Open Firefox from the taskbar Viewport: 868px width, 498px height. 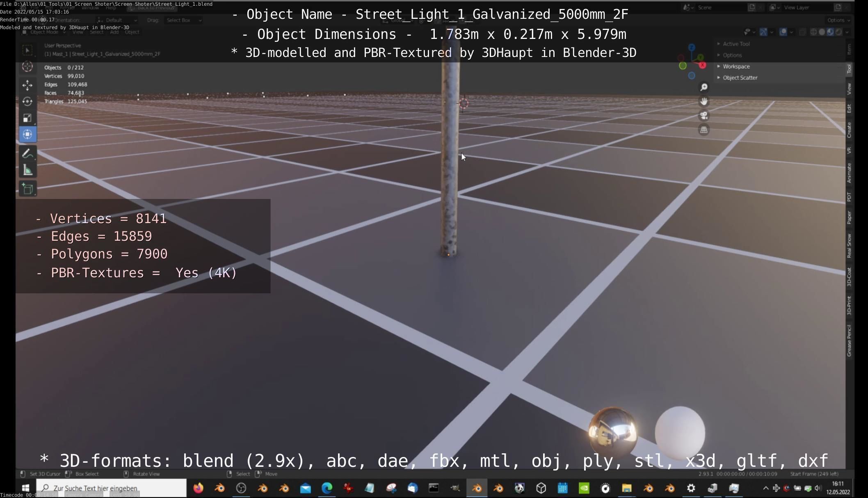[x=199, y=488]
